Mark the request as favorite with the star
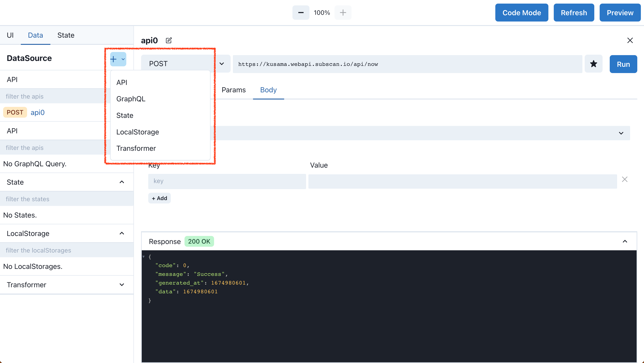The image size is (644, 363). tap(593, 64)
